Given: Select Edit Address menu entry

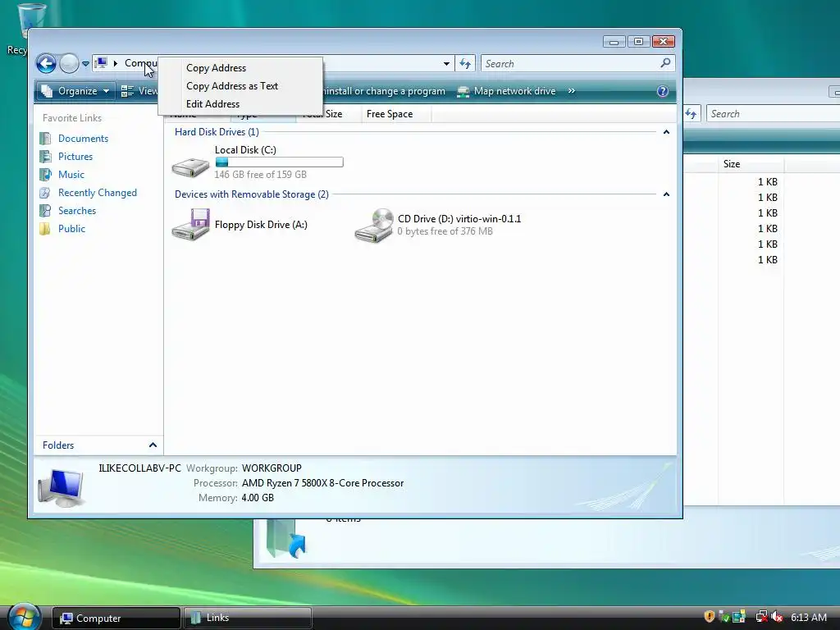Looking at the screenshot, I should 212,104.
